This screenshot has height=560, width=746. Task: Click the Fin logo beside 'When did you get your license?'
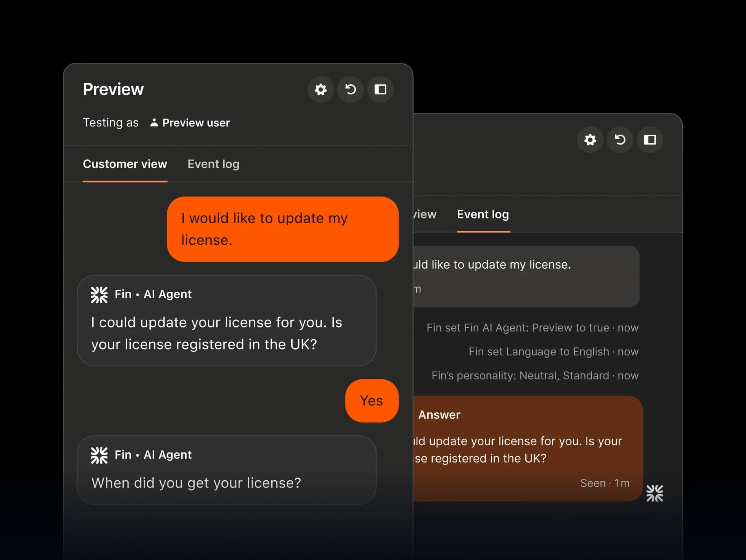[99, 455]
